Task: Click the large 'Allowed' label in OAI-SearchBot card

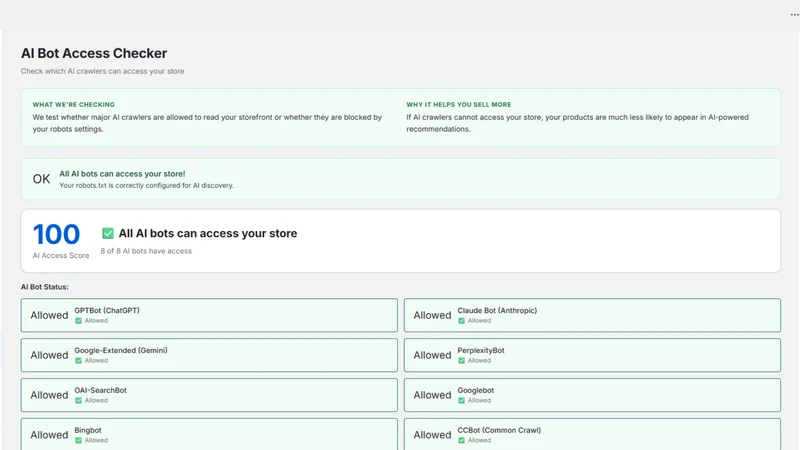Action: point(49,395)
